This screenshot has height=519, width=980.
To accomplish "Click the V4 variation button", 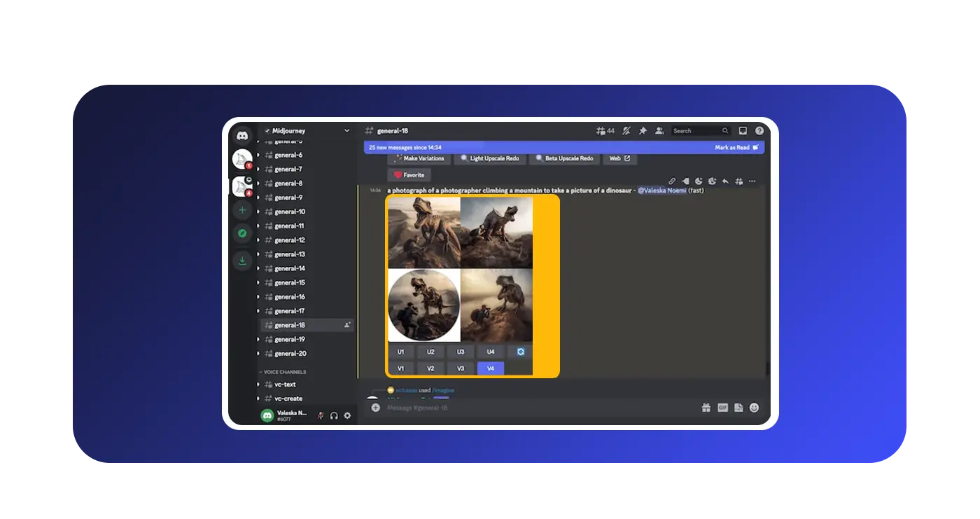I will coord(491,368).
